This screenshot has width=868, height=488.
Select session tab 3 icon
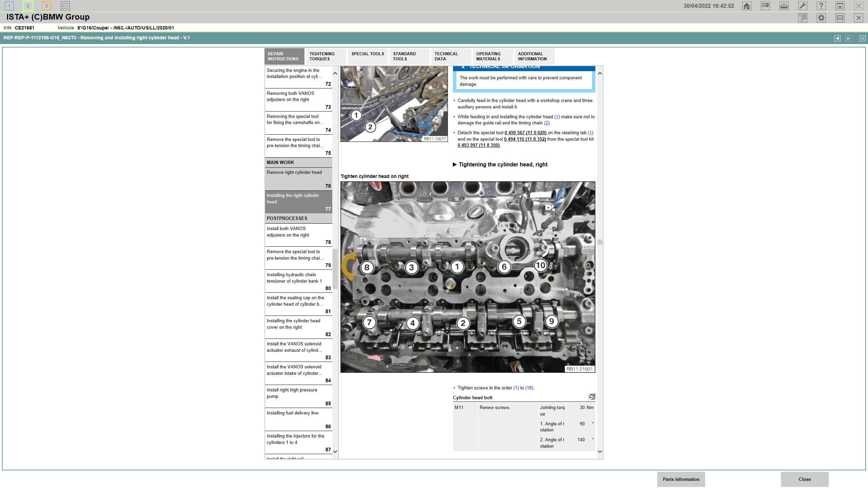click(46, 6)
